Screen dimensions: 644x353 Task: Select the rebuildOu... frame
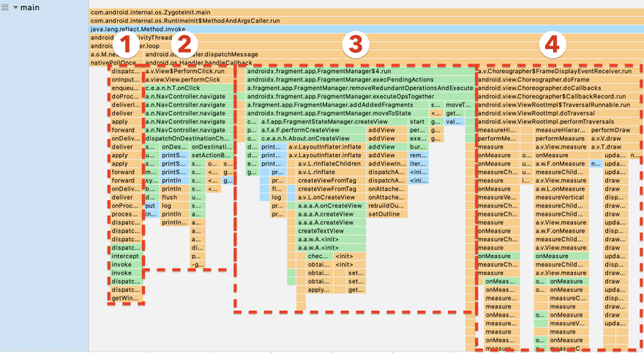[x=387, y=205]
